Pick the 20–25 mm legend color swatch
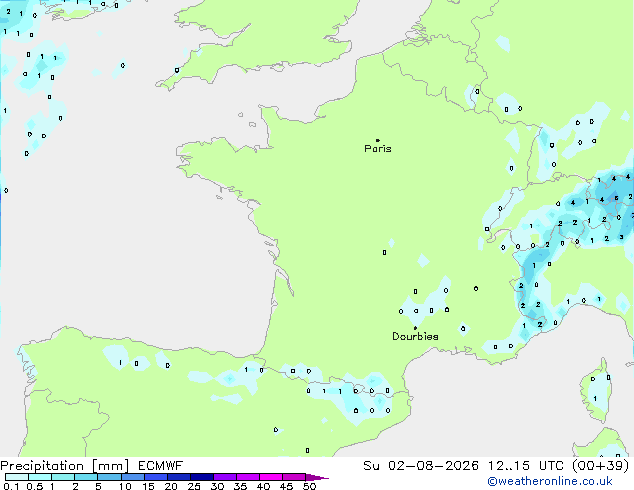The height and width of the screenshot is (490, 634). coord(179,477)
